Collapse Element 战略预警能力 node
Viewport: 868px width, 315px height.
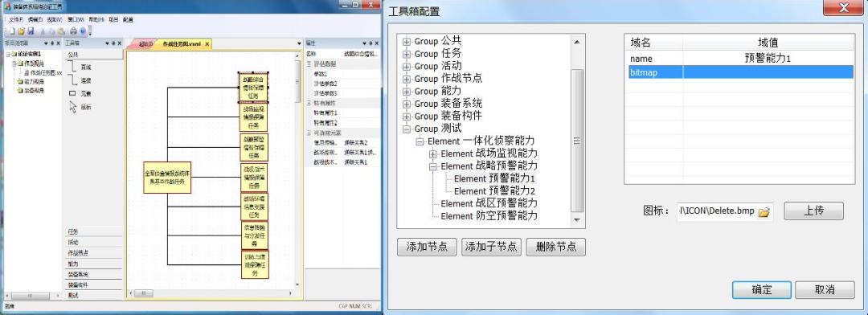433,166
